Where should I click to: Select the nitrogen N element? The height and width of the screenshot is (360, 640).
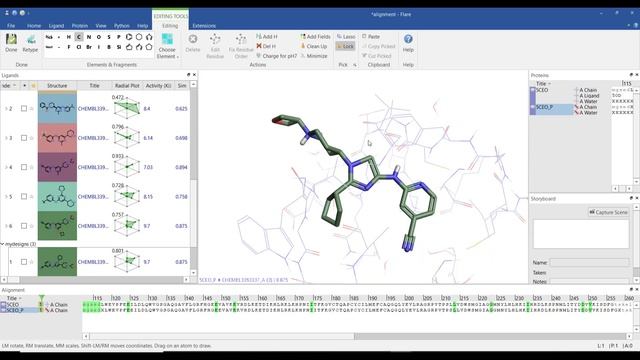click(89, 37)
